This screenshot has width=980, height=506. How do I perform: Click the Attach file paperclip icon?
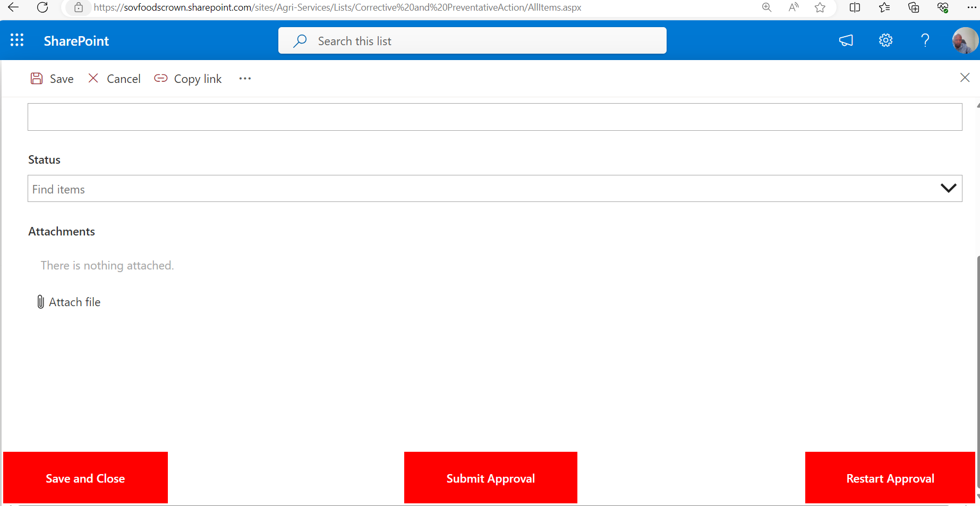tap(40, 301)
